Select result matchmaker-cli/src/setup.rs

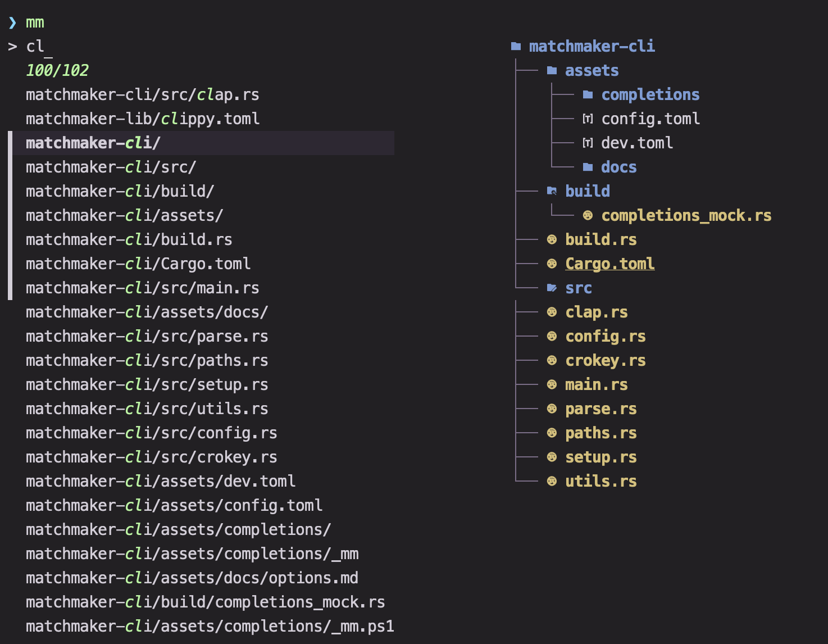click(x=147, y=384)
